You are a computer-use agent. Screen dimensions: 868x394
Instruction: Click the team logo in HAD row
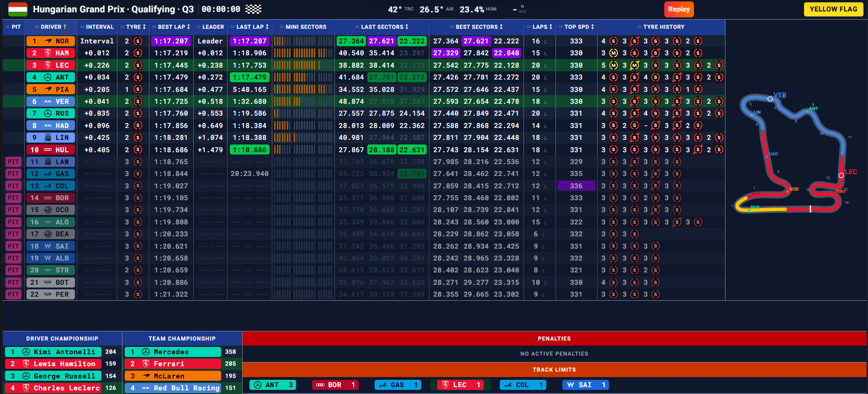pyautogui.click(x=48, y=126)
